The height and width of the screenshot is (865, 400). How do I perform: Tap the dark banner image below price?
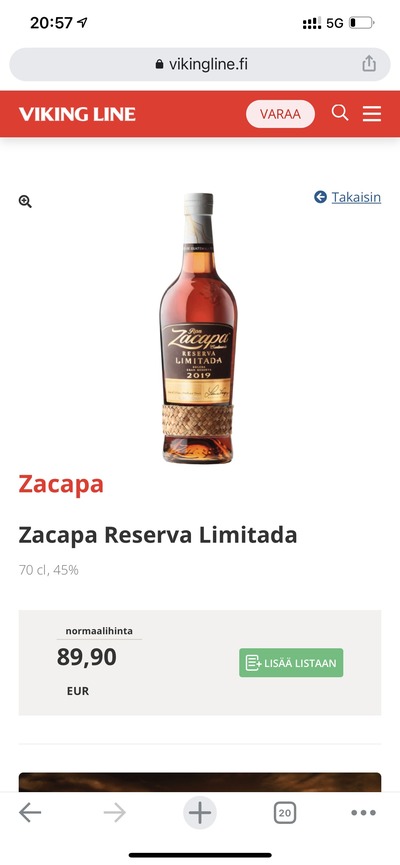tap(200, 782)
